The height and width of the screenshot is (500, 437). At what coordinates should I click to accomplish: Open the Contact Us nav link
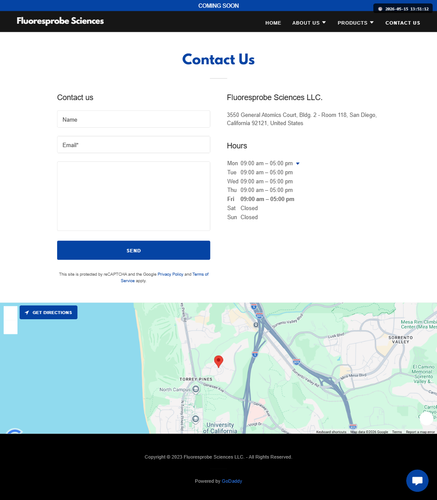tap(403, 23)
